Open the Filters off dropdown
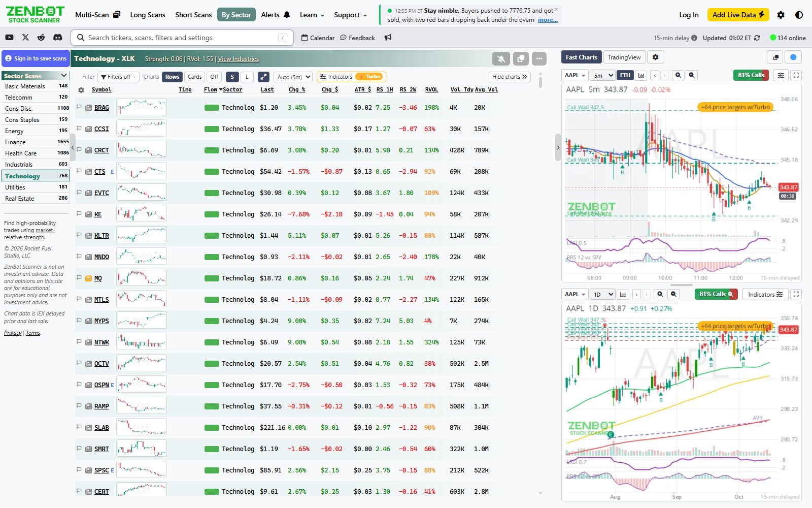The height and width of the screenshot is (508, 812). coord(119,77)
